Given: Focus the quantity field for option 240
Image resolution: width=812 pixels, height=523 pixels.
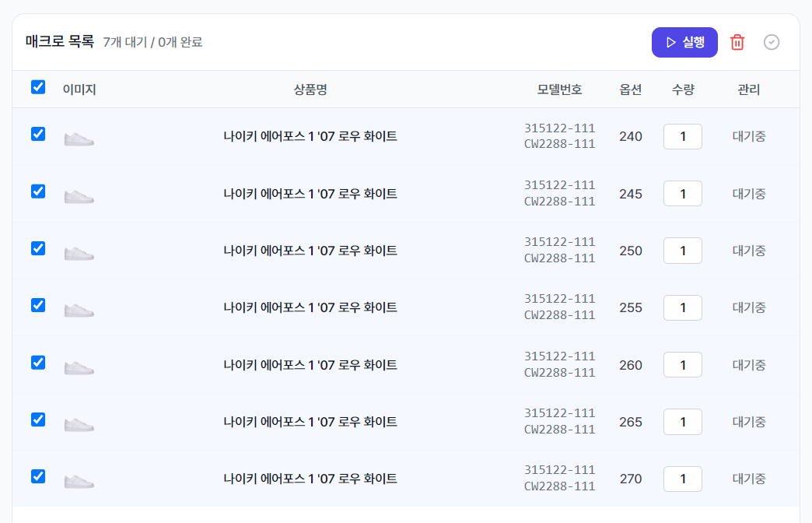Looking at the screenshot, I should click(683, 136).
